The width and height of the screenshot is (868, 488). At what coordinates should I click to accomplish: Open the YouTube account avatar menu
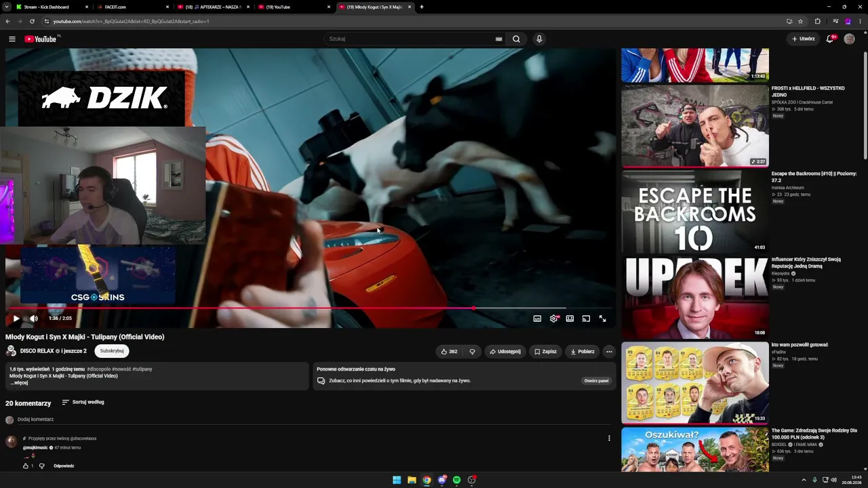coord(849,39)
